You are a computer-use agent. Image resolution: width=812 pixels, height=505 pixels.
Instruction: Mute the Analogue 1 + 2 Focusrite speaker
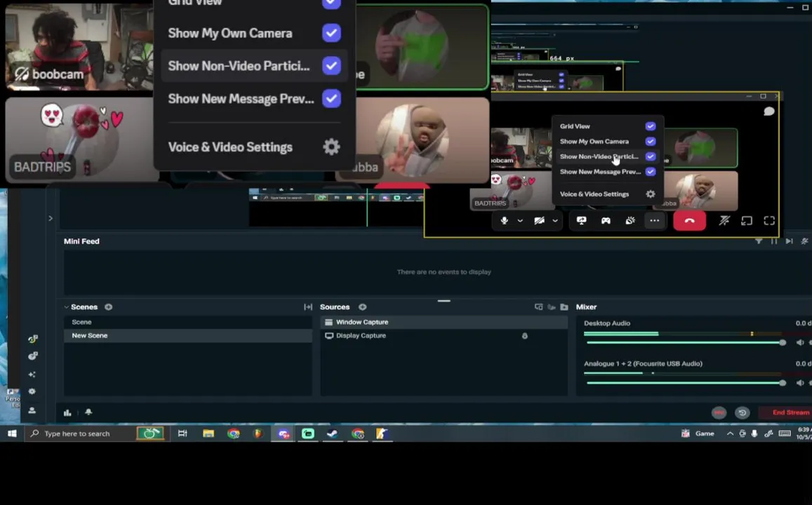(800, 383)
